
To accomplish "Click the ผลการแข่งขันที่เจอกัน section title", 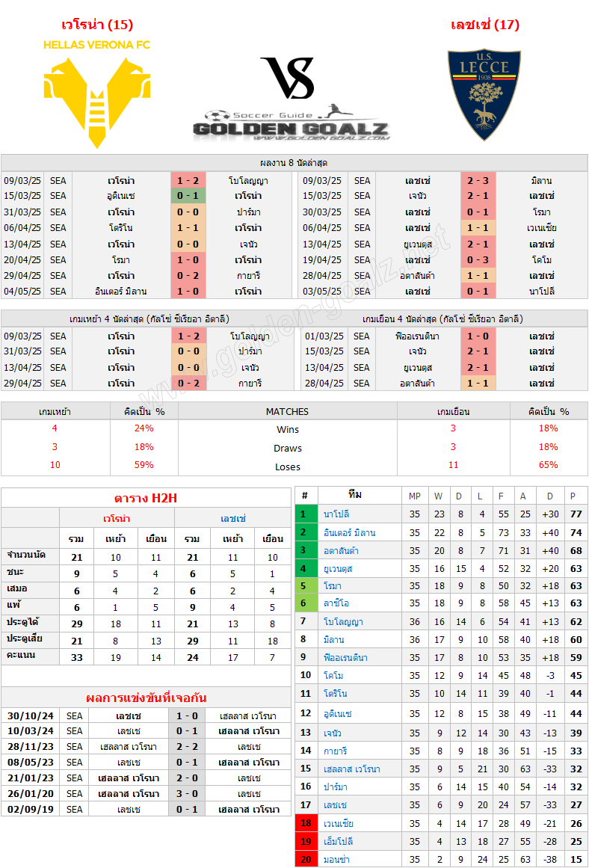I will pyautogui.click(x=147, y=698).
